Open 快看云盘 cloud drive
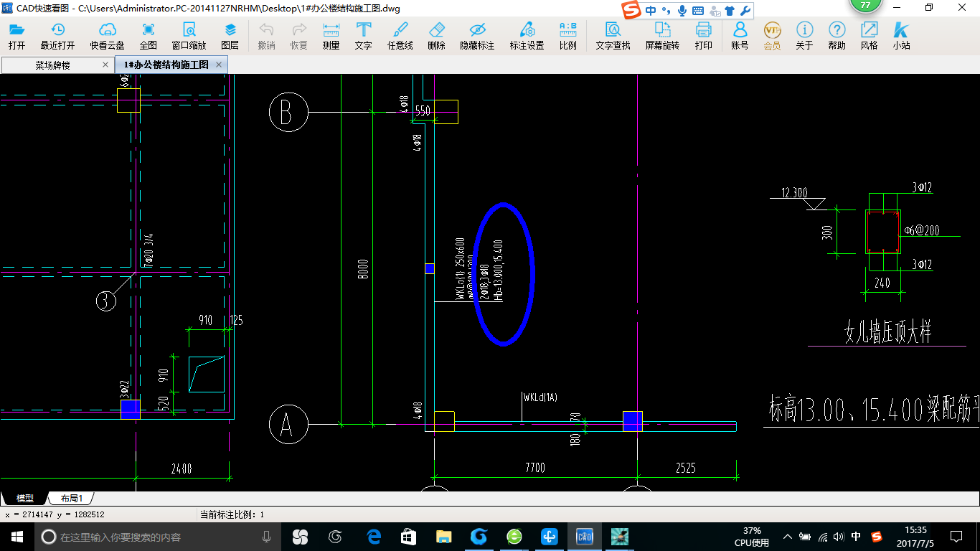980x551 pixels. tap(107, 36)
